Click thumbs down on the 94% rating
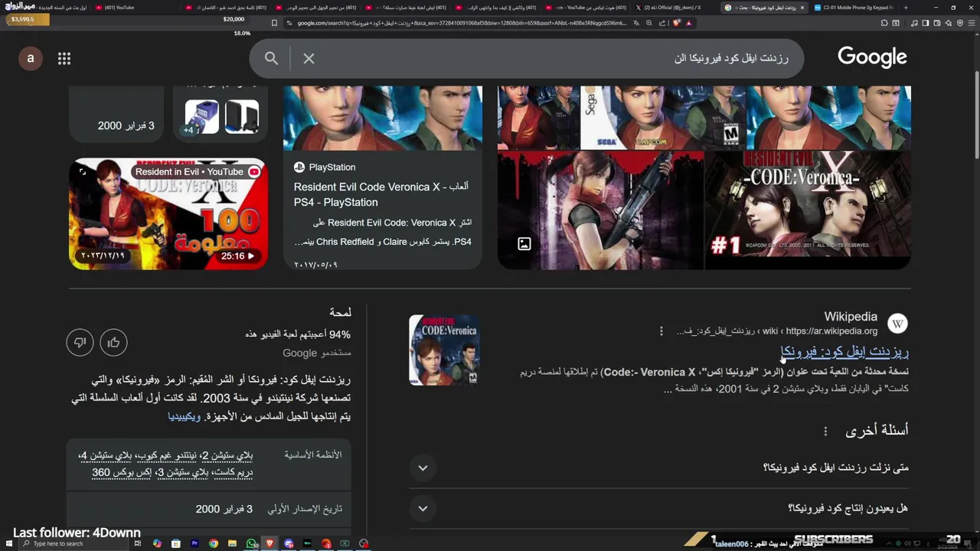980x551 pixels. (x=80, y=342)
